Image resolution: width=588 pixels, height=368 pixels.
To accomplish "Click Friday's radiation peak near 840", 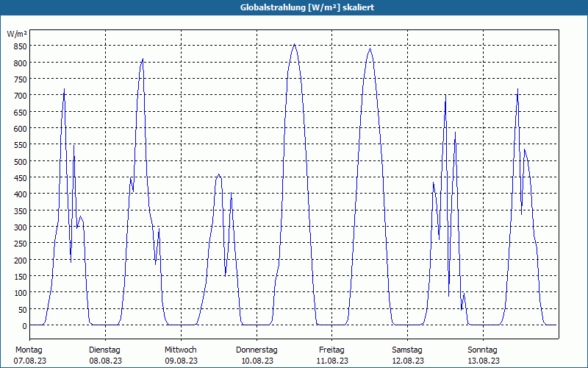I will (x=370, y=49).
